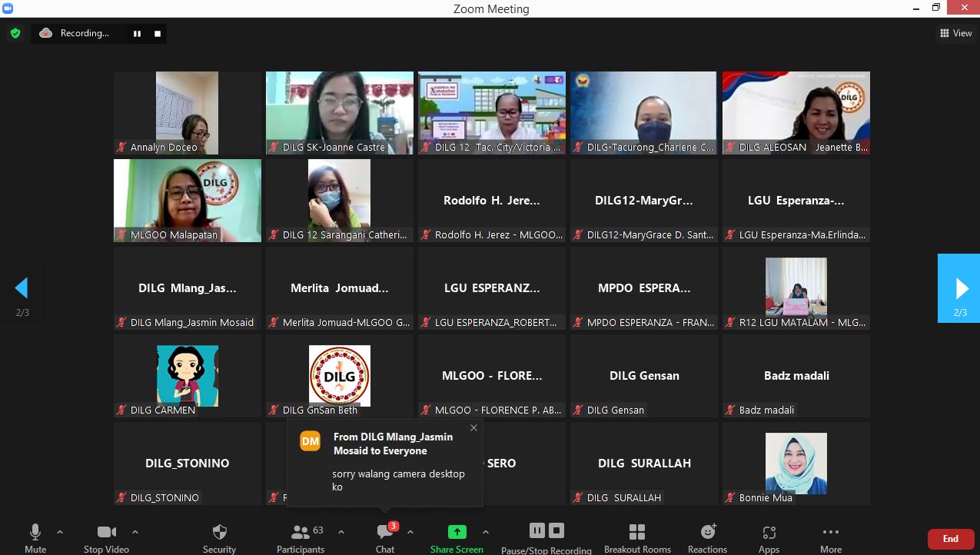Go to next page of participants
This screenshot has height=555, width=980.
coord(958,288)
